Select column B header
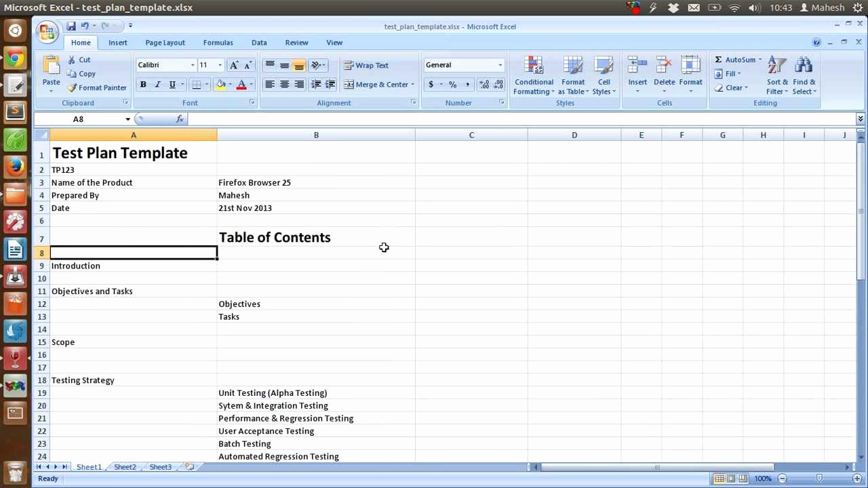868x488 pixels. click(316, 135)
